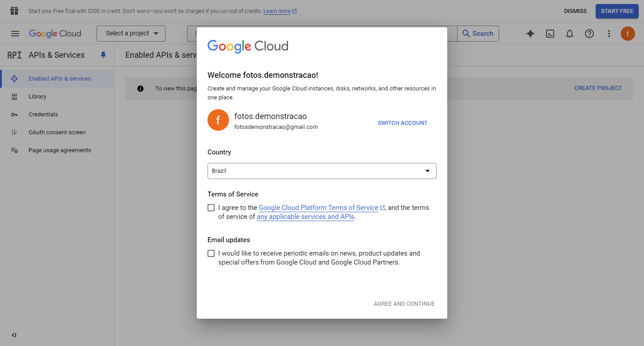
Task: Click the search input field
Action: pos(322,34)
